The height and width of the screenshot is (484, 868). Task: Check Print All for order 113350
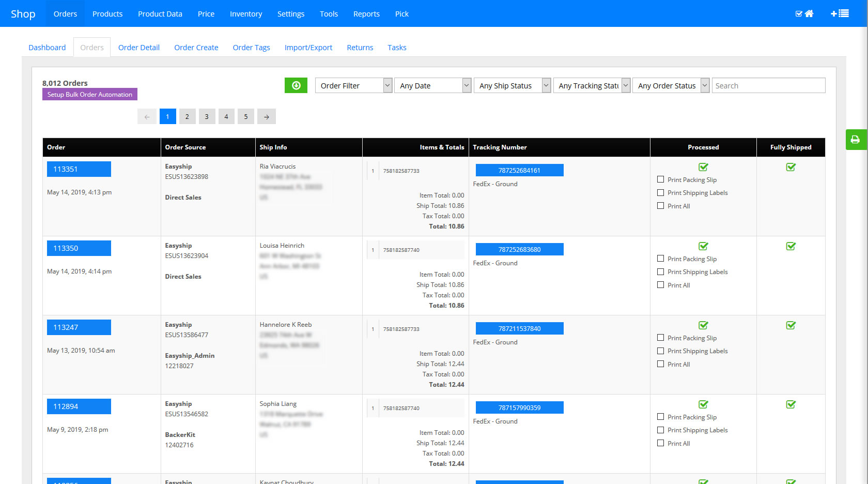[x=660, y=285]
